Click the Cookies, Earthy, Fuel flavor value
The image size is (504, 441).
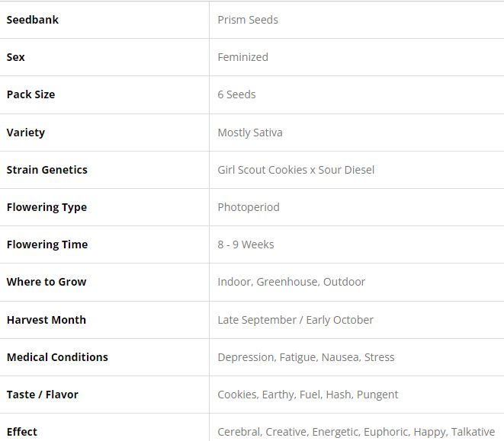308,395
